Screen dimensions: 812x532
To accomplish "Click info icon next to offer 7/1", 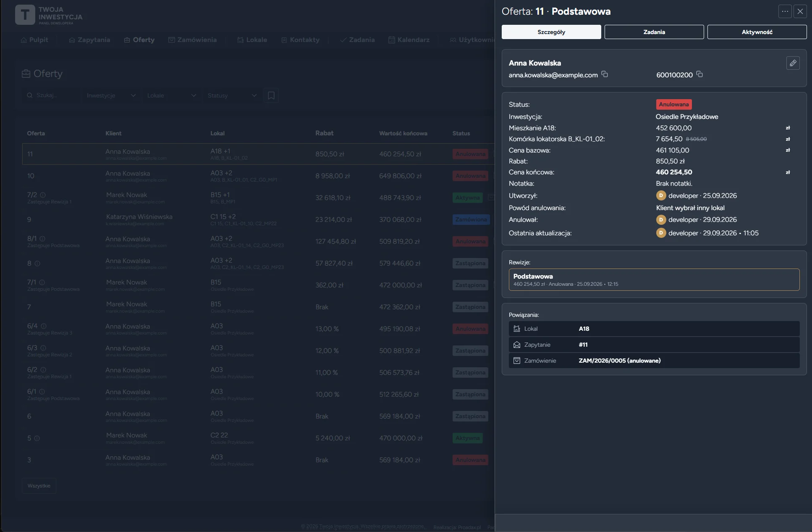I will (42, 282).
